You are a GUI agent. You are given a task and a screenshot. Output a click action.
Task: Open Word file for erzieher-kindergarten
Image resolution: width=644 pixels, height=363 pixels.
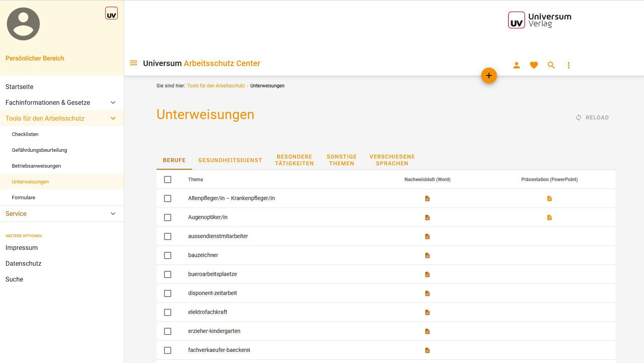pos(427,331)
